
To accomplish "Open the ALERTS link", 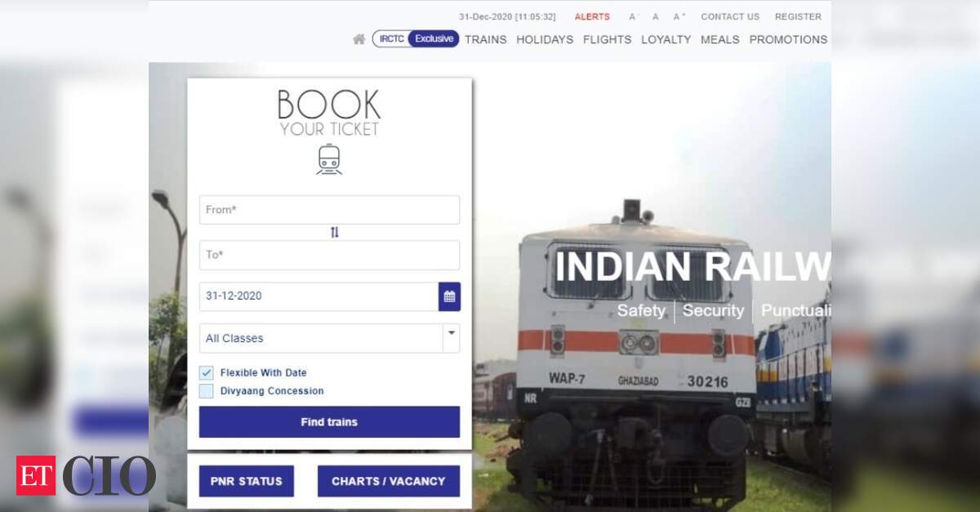I will [x=592, y=16].
